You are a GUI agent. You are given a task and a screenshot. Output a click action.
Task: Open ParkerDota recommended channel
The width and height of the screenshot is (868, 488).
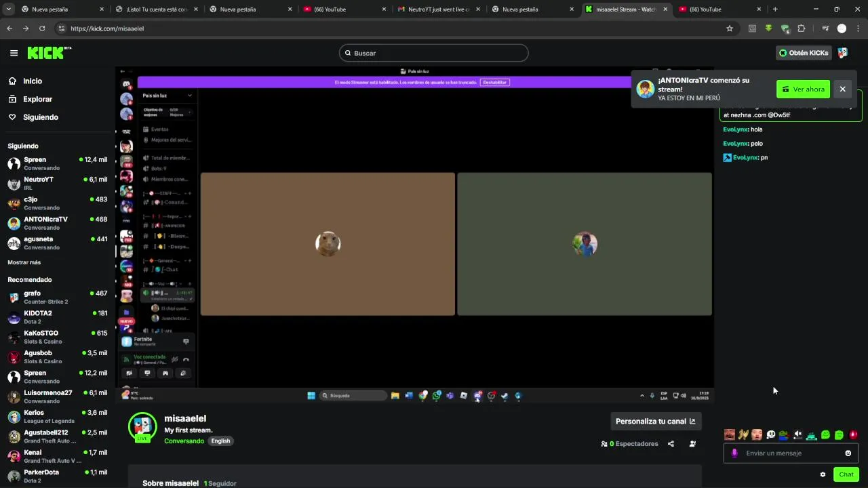(58, 476)
